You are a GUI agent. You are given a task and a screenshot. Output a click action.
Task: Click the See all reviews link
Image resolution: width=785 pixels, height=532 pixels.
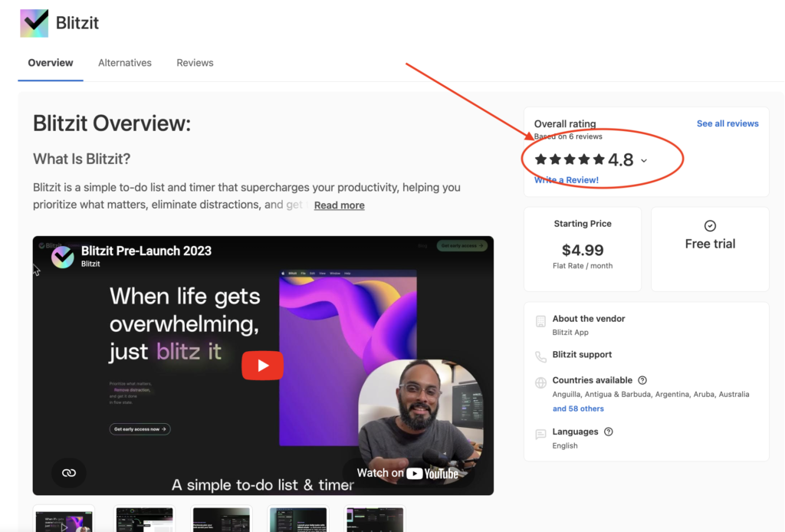click(728, 123)
